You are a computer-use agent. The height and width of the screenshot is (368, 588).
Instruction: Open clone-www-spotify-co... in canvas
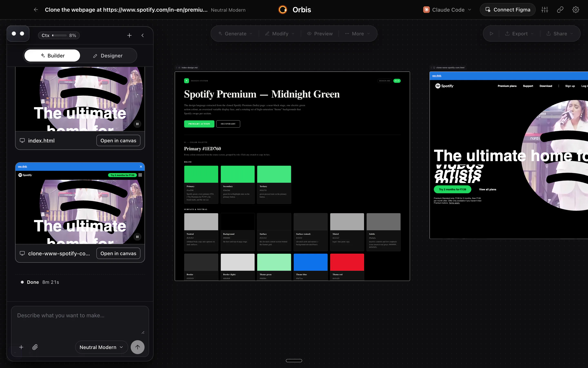click(x=118, y=253)
